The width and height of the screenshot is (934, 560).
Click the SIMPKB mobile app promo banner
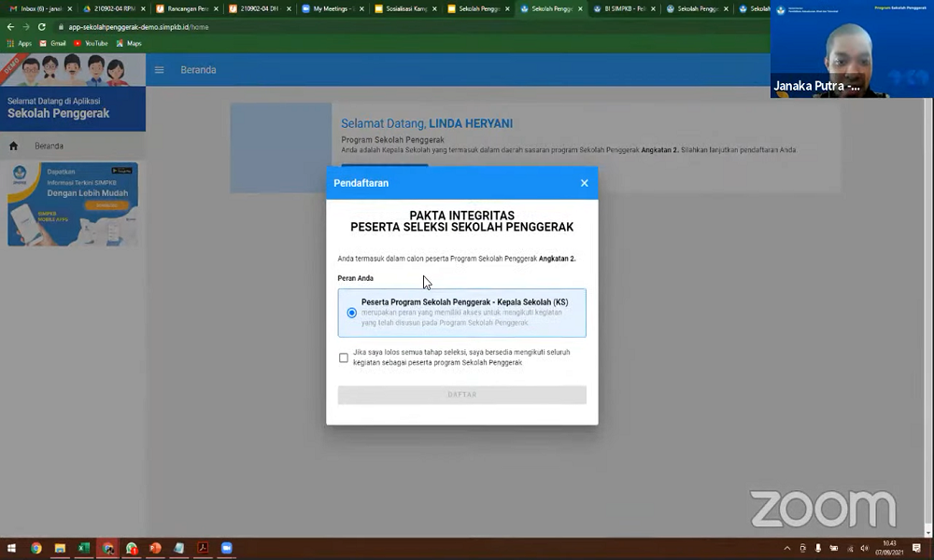coord(73,204)
